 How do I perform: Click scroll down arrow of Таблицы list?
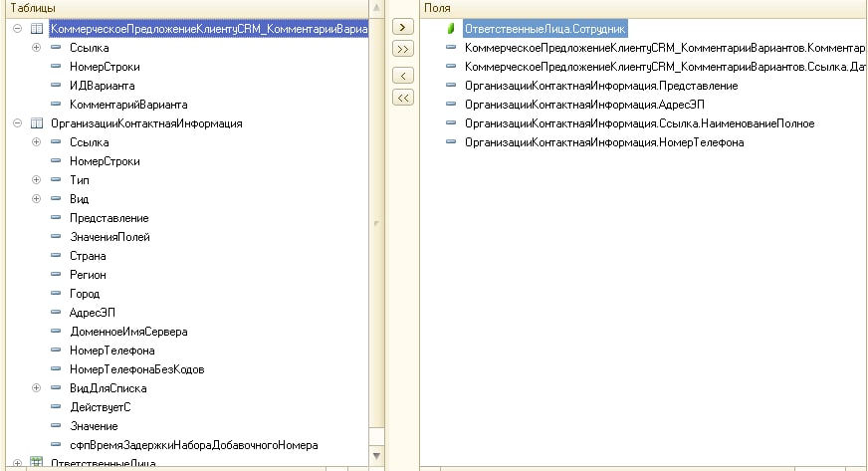click(x=376, y=455)
